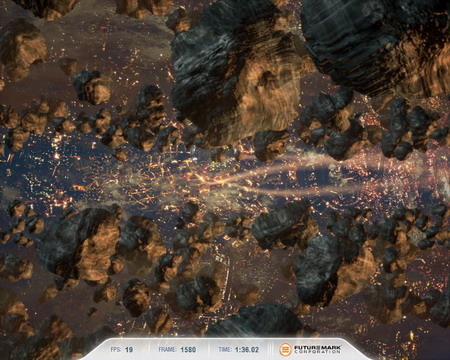Click the dark asteroid directly above the status bar
This screenshot has width=450, height=360.
click(x=258, y=320)
